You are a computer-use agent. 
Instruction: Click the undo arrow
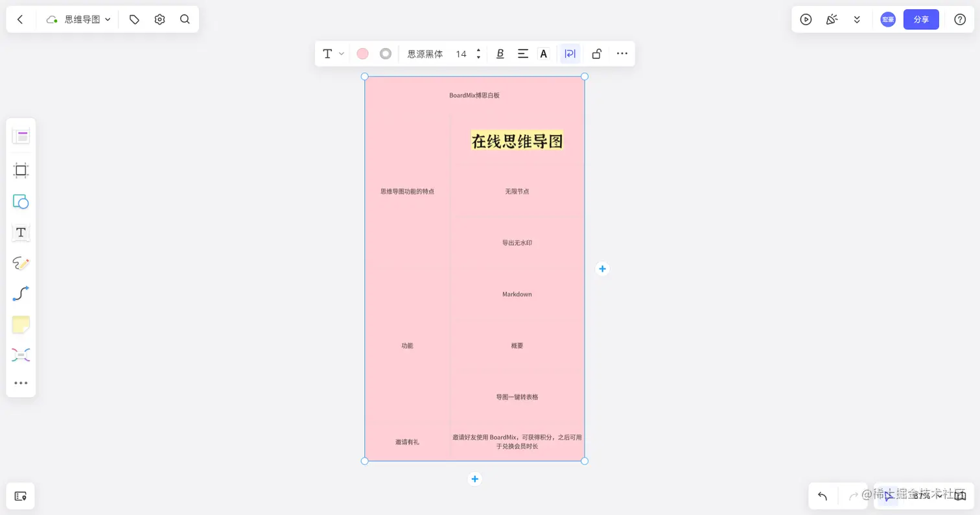click(x=822, y=496)
